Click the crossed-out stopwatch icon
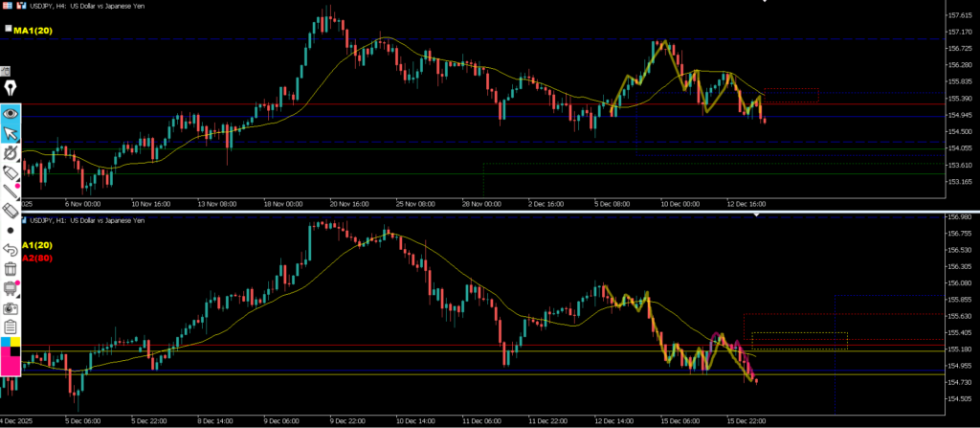The image size is (980, 428). 11,152
